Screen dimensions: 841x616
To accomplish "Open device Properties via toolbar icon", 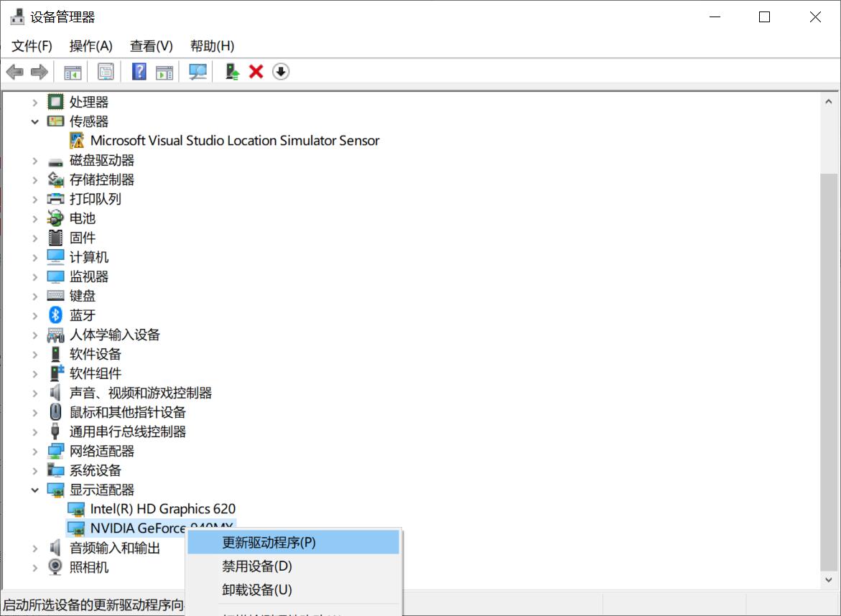I will pos(105,71).
